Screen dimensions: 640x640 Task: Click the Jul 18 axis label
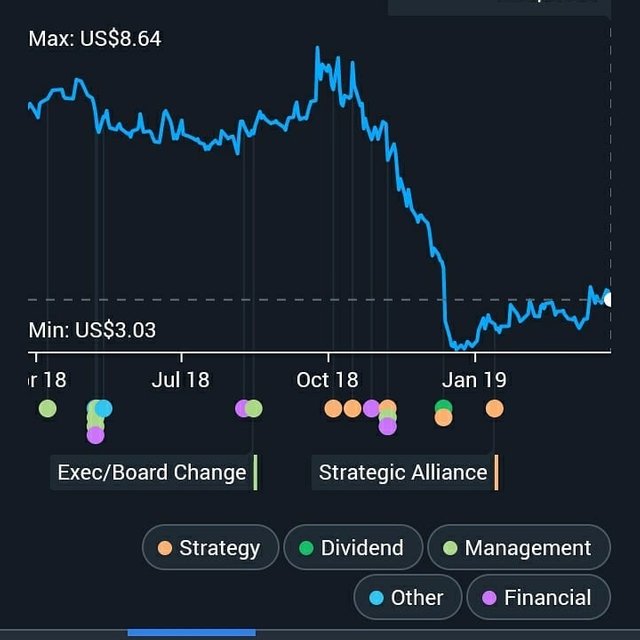181,380
